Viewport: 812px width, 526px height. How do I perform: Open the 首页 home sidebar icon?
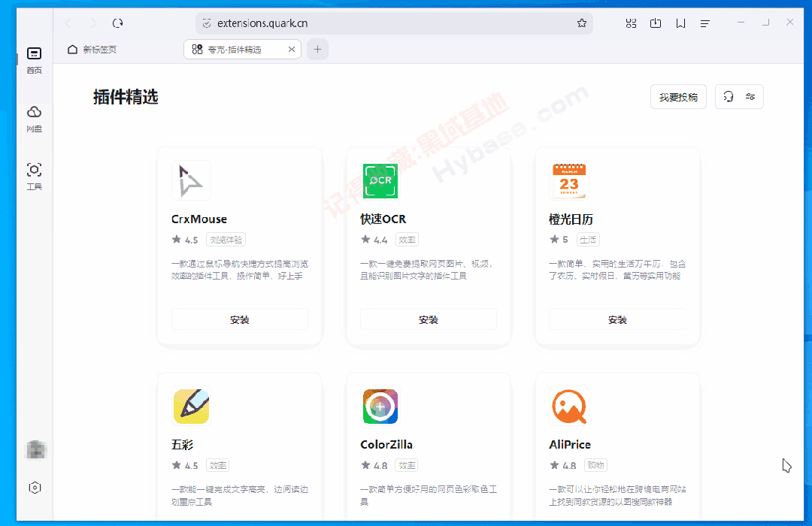point(34,60)
